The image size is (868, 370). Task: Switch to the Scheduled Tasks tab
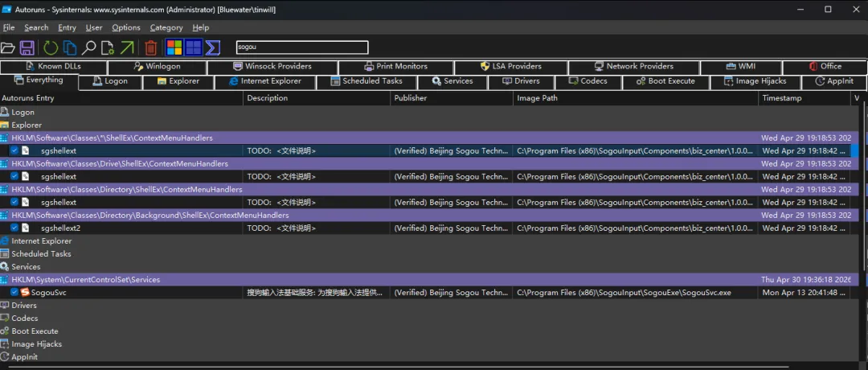tap(366, 81)
